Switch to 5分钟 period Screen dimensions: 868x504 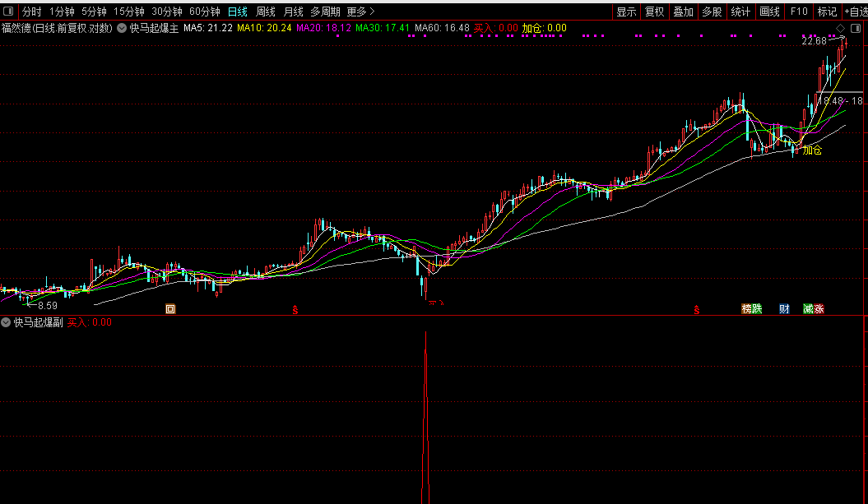(94, 12)
